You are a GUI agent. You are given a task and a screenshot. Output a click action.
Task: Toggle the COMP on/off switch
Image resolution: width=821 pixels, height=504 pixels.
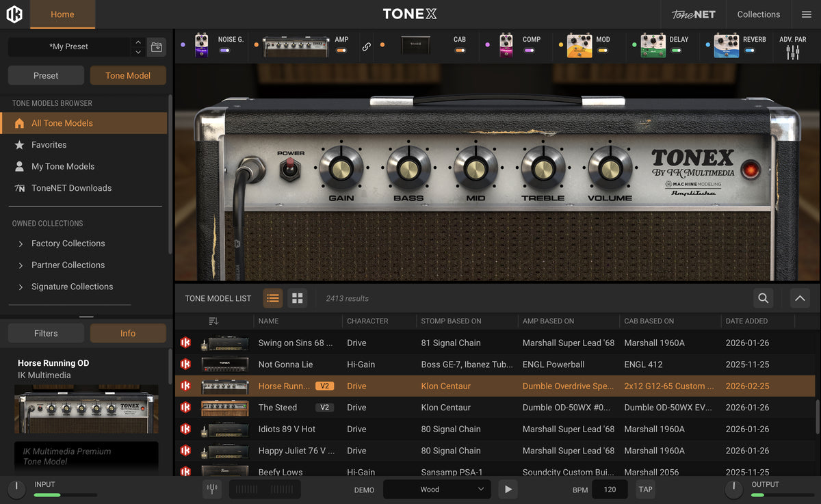click(x=528, y=51)
